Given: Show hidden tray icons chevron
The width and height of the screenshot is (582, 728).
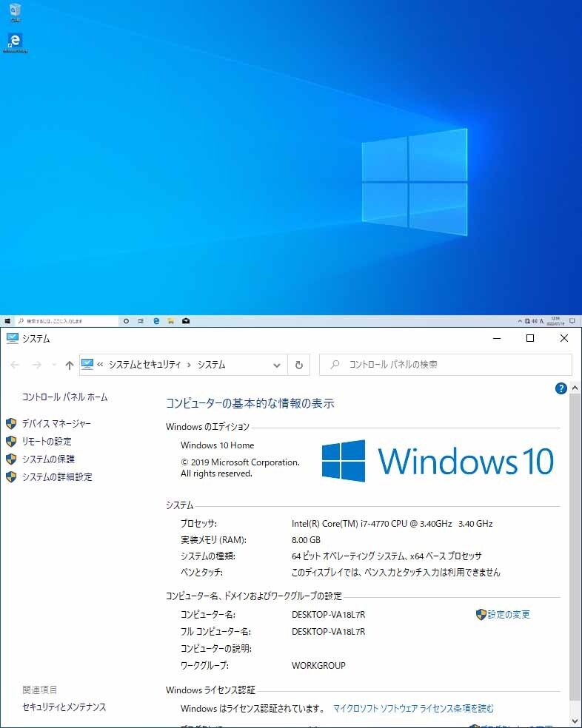Looking at the screenshot, I should coord(521,321).
